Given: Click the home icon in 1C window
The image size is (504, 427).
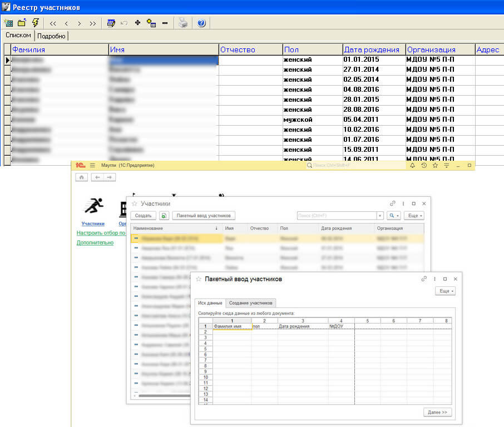Looking at the screenshot, I should 82,177.
